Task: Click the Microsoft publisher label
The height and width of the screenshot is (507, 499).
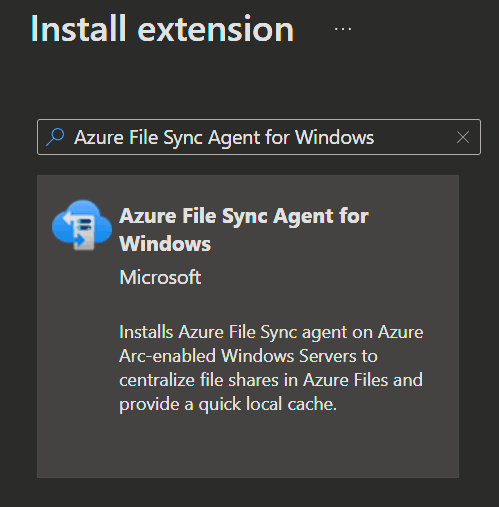Action: pyautogui.click(x=160, y=277)
